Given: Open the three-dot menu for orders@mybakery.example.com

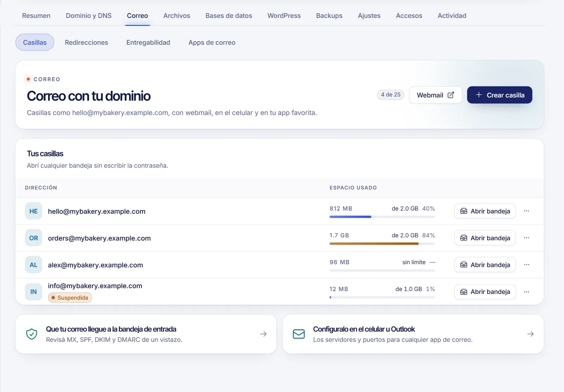Looking at the screenshot, I should point(526,238).
